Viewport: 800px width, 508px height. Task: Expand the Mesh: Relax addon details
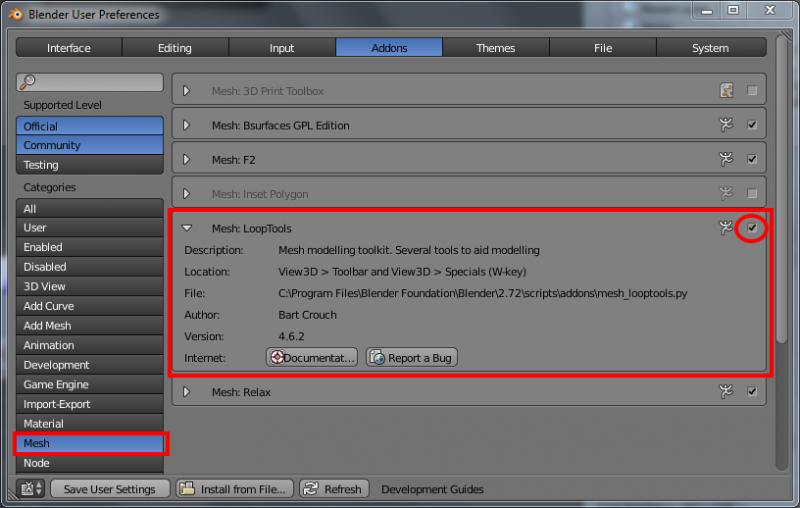pos(187,392)
